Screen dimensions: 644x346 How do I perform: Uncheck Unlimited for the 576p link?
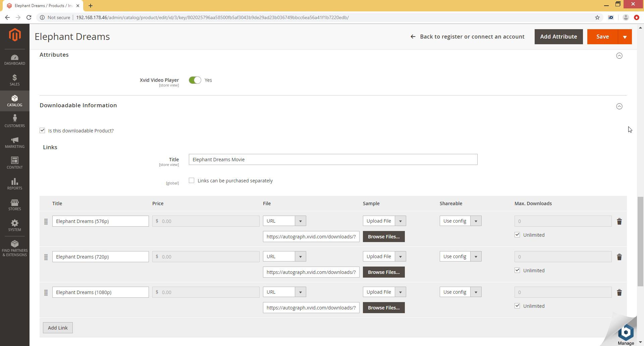coord(517,235)
